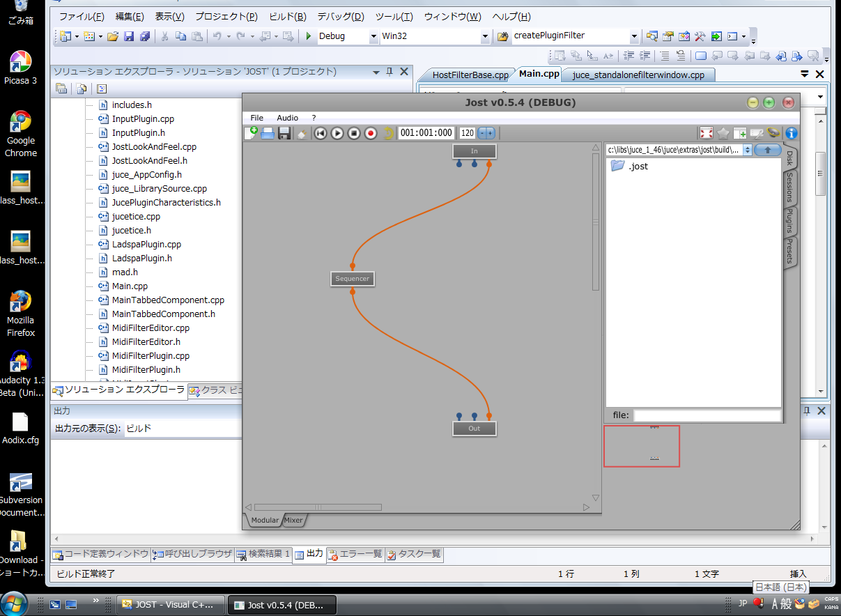841x616 pixels.
Task: Rewind to start in Jost transport
Action: coord(321,133)
